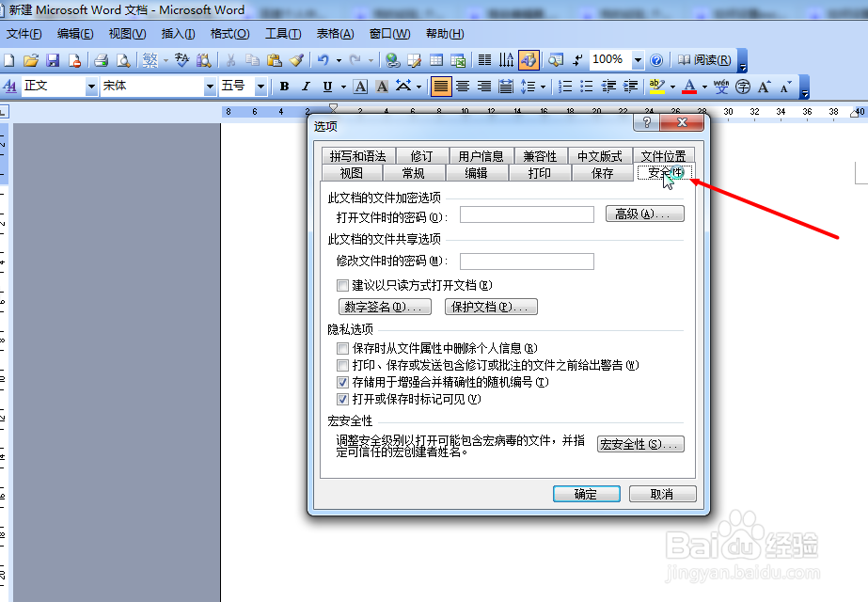Open the 宏安全性 settings button
Screen dimensions: 868x602
[x=640, y=444]
